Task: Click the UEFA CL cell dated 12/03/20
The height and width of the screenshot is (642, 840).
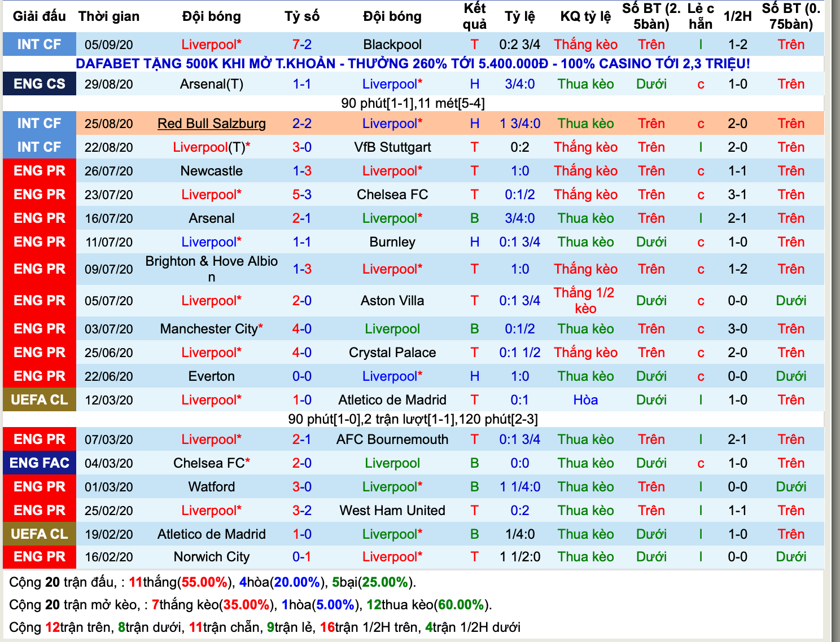Action: pyautogui.click(x=40, y=399)
